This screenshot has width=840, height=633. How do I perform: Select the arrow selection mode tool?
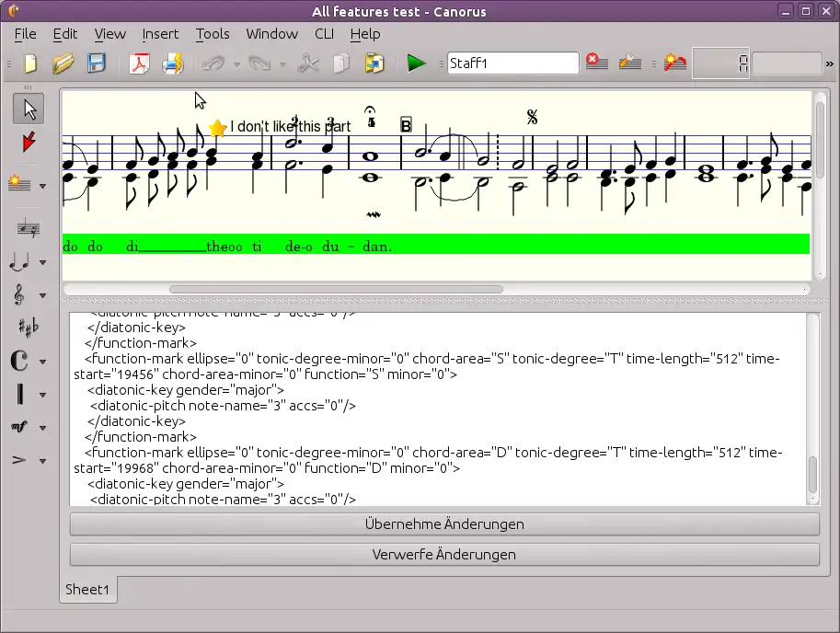point(30,109)
